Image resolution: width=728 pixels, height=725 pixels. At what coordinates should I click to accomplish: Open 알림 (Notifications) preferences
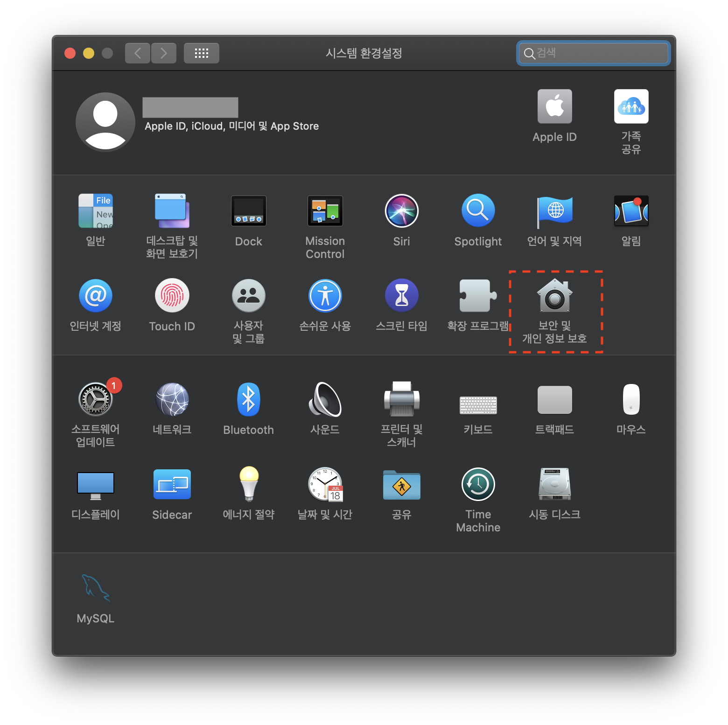point(631,211)
